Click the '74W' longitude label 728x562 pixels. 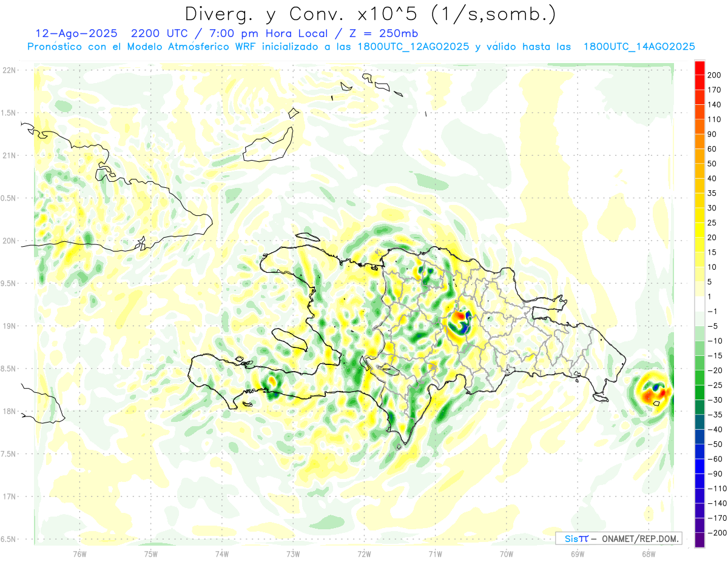coord(221,554)
